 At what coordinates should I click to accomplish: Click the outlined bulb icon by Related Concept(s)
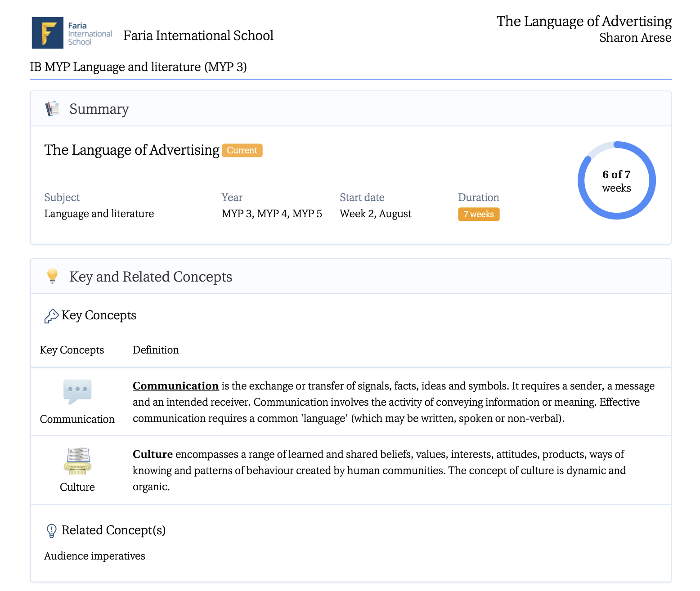coord(52,531)
